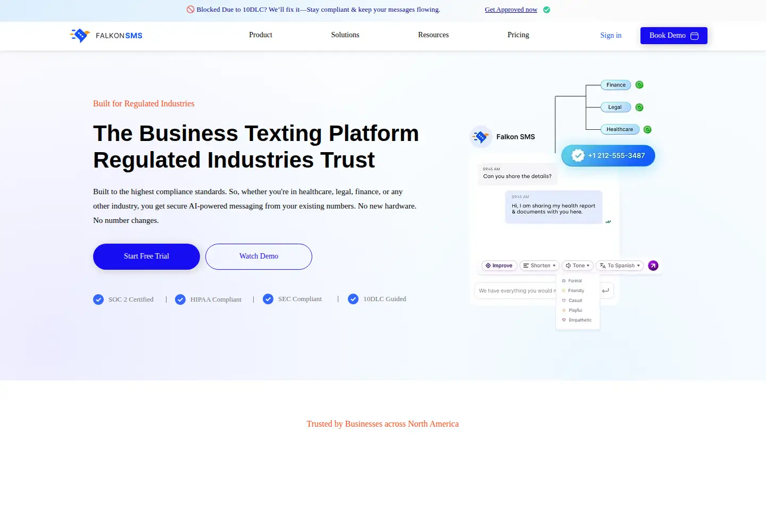Choose the Formal tone option
766x532 pixels.
click(x=572, y=281)
